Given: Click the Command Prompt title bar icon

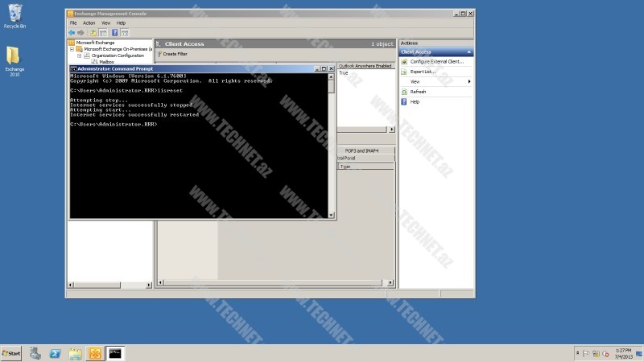Looking at the screenshot, I should click(73, 69).
